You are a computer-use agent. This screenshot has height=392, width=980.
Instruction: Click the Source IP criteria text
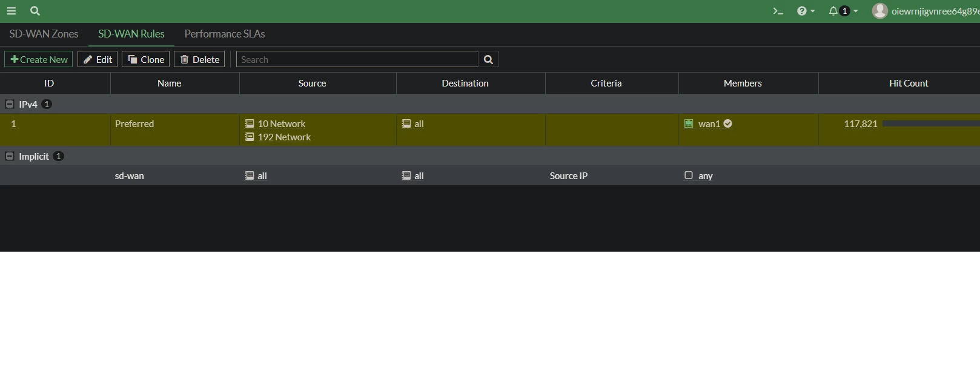tap(569, 176)
